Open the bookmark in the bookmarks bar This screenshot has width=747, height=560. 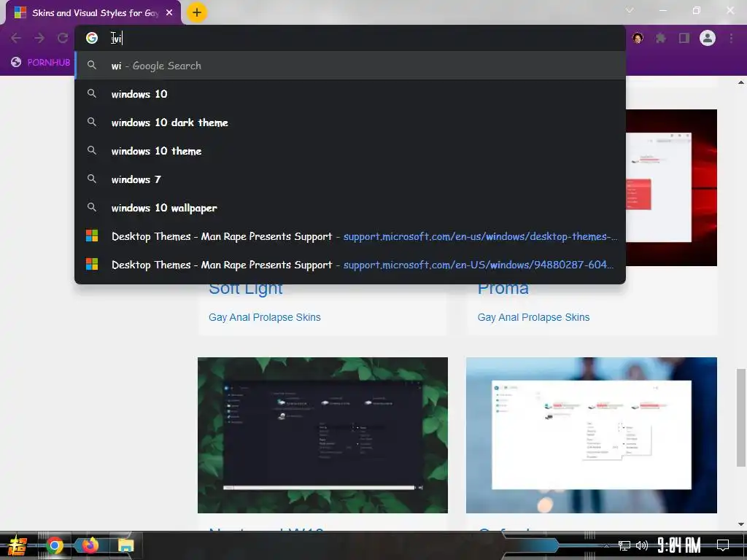[41, 63]
